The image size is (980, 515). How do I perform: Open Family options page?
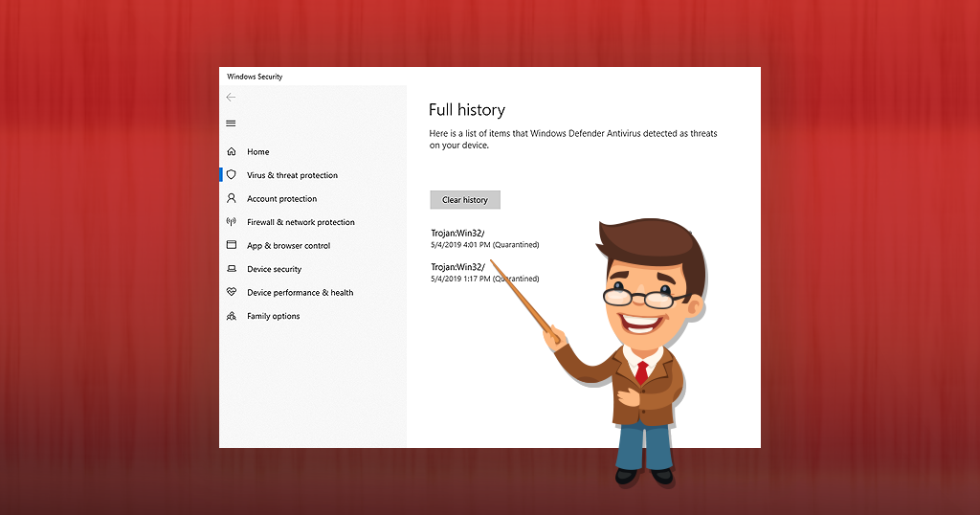pos(273,316)
